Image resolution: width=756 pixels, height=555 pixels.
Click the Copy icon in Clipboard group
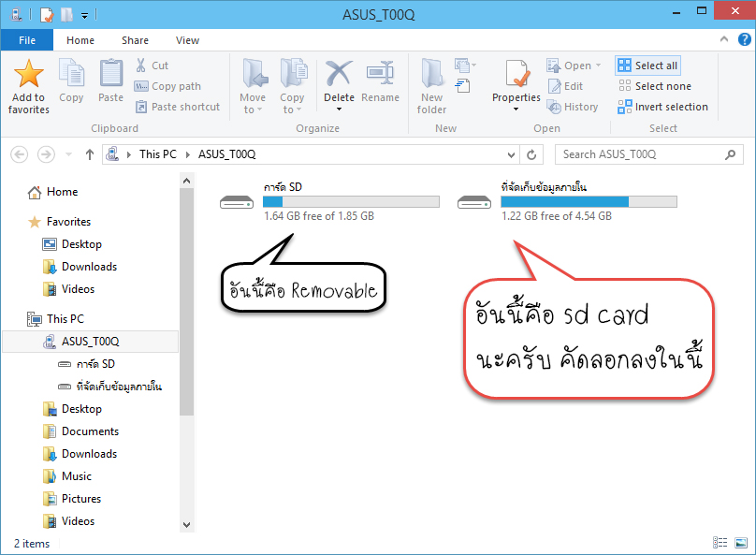point(71,73)
